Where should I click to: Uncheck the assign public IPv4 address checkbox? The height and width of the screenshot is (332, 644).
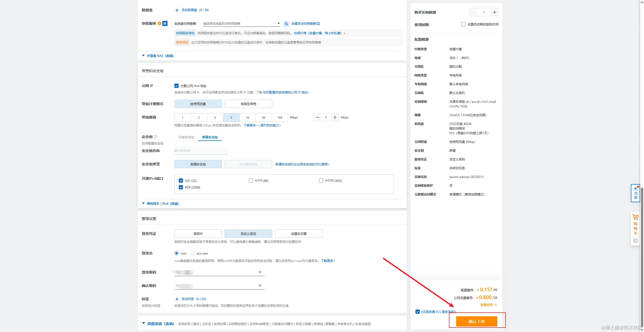(x=177, y=86)
